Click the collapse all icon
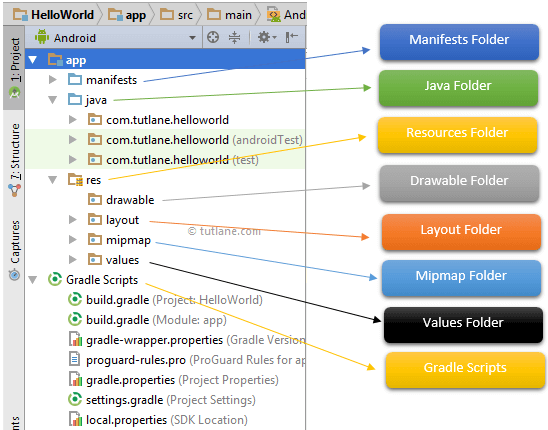 tap(234, 37)
